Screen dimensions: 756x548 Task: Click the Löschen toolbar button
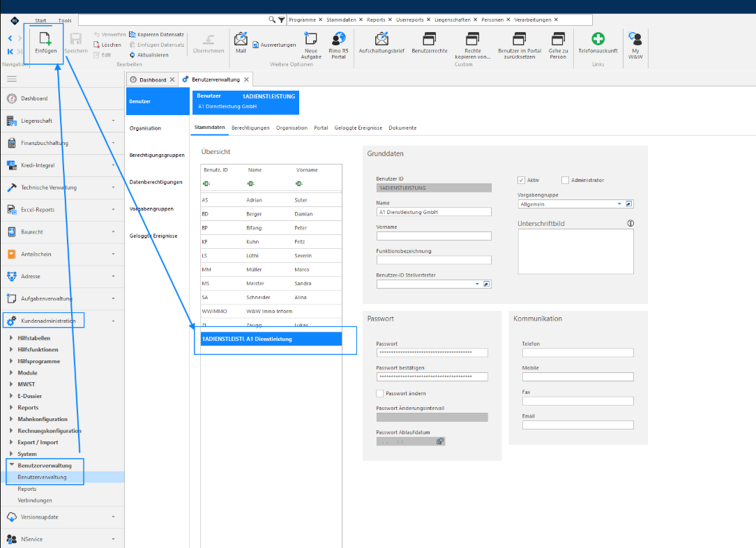(x=107, y=45)
